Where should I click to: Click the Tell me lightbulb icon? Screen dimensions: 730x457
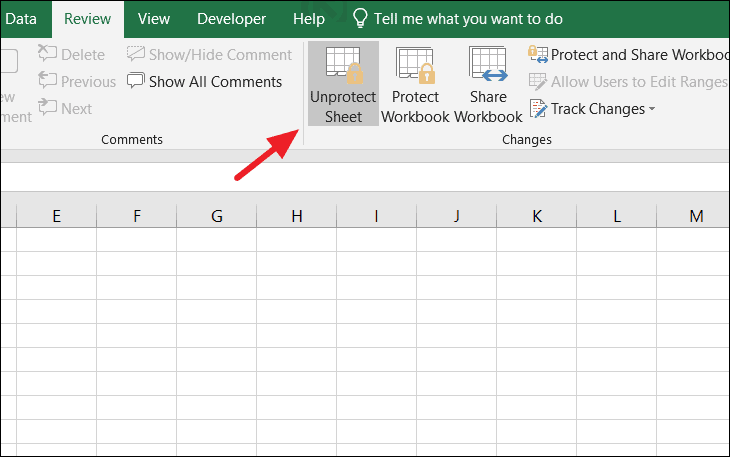(x=362, y=18)
